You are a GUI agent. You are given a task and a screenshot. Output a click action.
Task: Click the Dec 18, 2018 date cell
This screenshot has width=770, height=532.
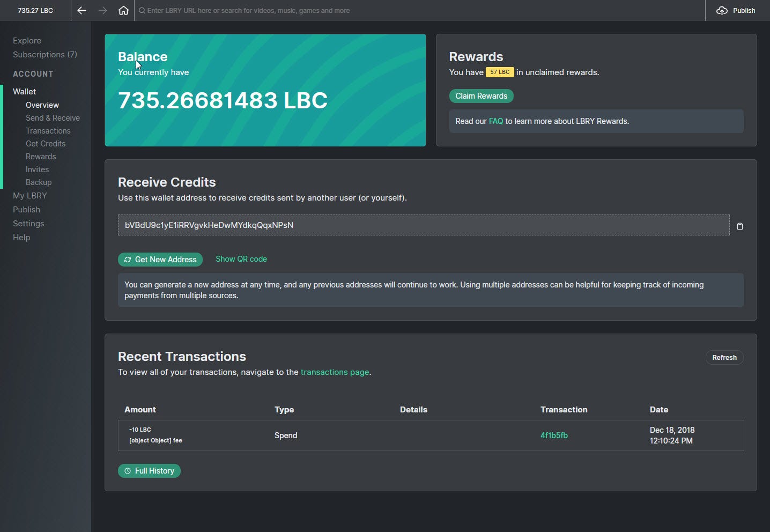672,435
